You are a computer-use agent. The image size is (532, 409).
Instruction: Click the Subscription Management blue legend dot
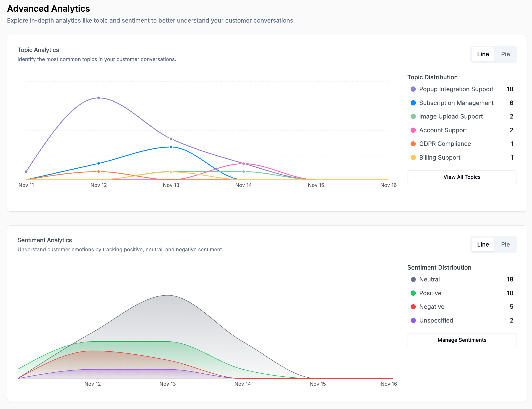point(413,103)
